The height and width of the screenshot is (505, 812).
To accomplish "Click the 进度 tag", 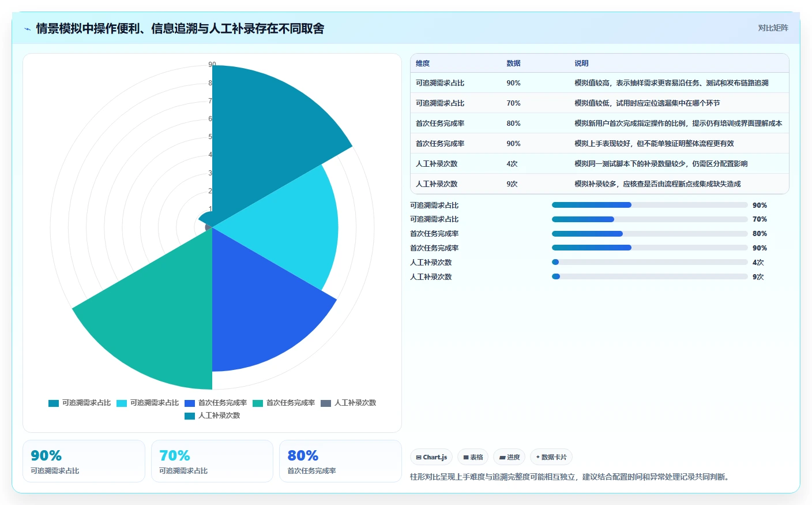I will point(509,457).
